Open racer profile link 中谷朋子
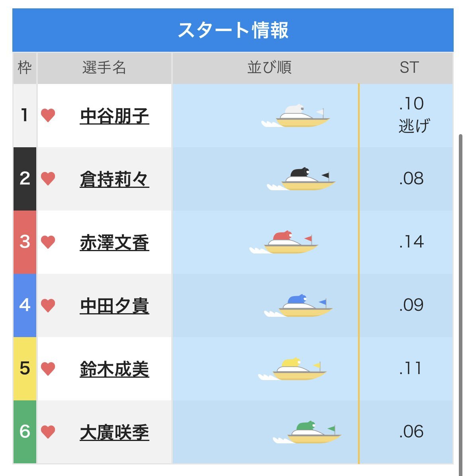Screen dimensions: 466x476 point(115,116)
